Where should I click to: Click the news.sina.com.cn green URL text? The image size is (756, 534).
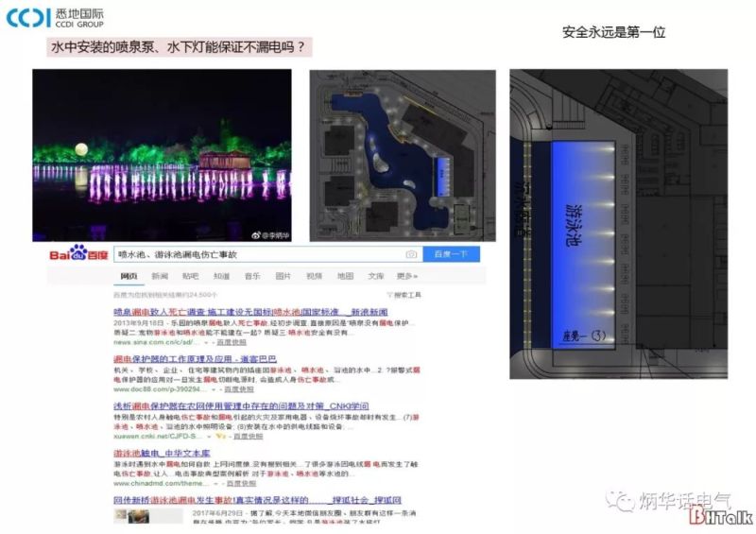157,342
